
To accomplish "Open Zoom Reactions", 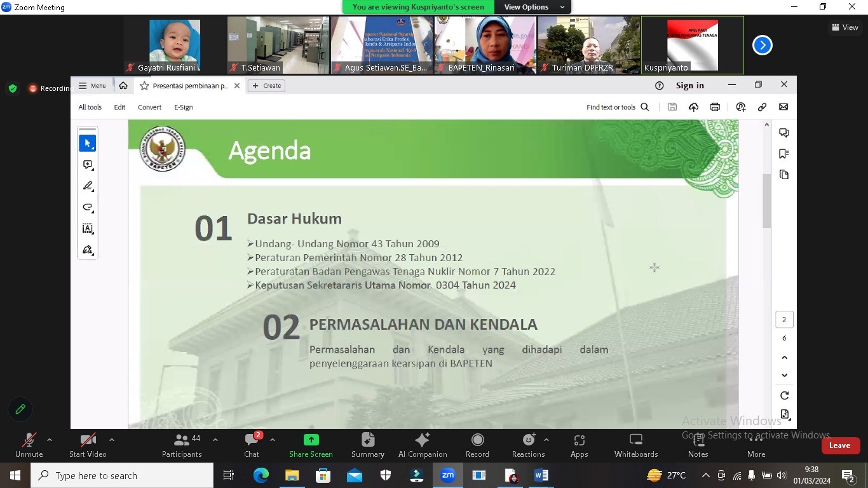I will click(x=528, y=445).
